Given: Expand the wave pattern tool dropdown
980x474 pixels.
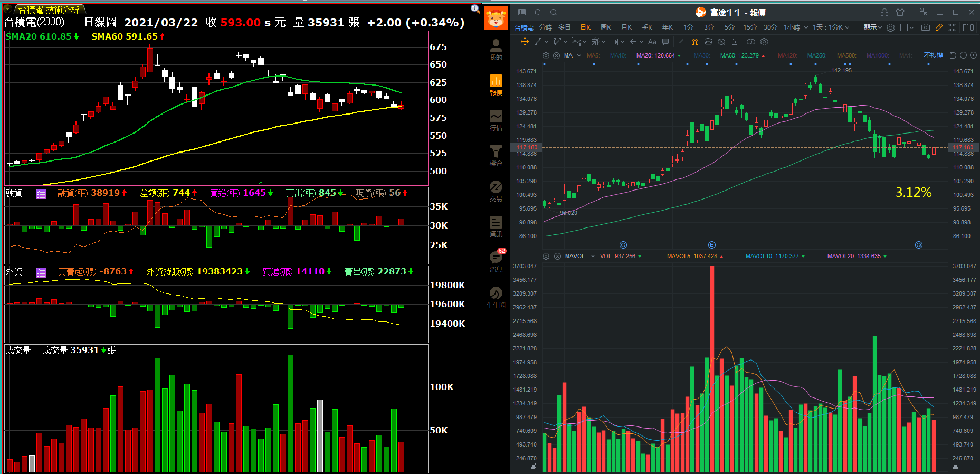Looking at the screenshot, I should click(585, 42).
